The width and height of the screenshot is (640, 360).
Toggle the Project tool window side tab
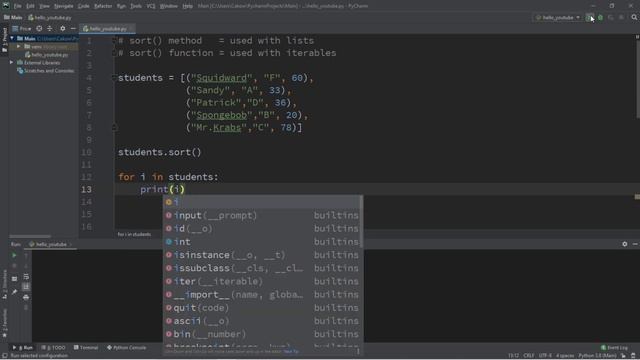pyautogui.click(x=4, y=40)
